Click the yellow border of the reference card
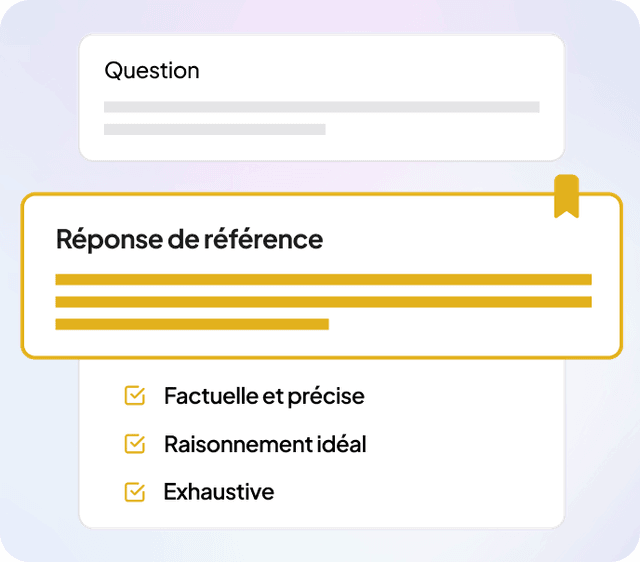The height and width of the screenshot is (562, 640). [x=22, y=275]
